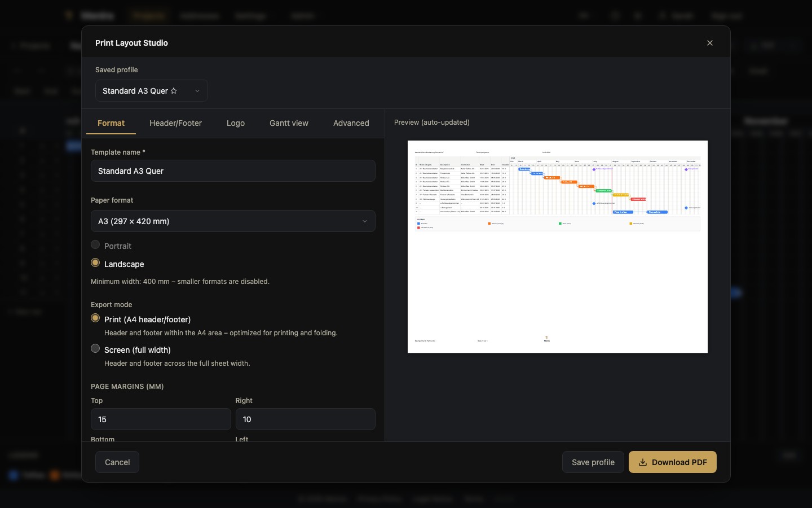Focus the Top page margin field

(x=161, y=419)
